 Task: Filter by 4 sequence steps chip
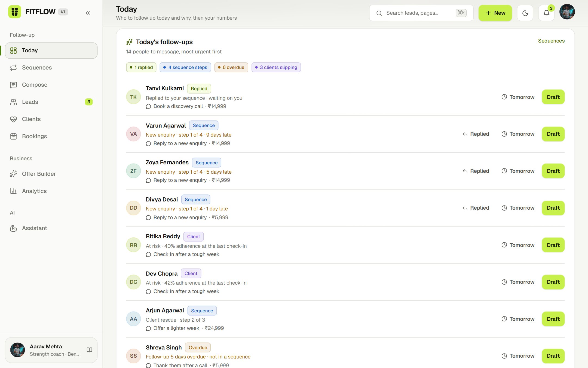coord(185,67)
